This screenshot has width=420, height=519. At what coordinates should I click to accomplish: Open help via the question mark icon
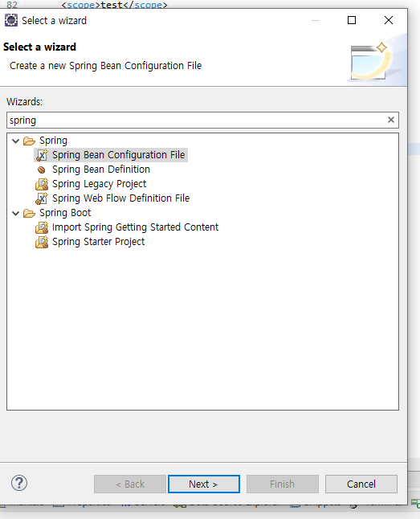coord(19,484)
